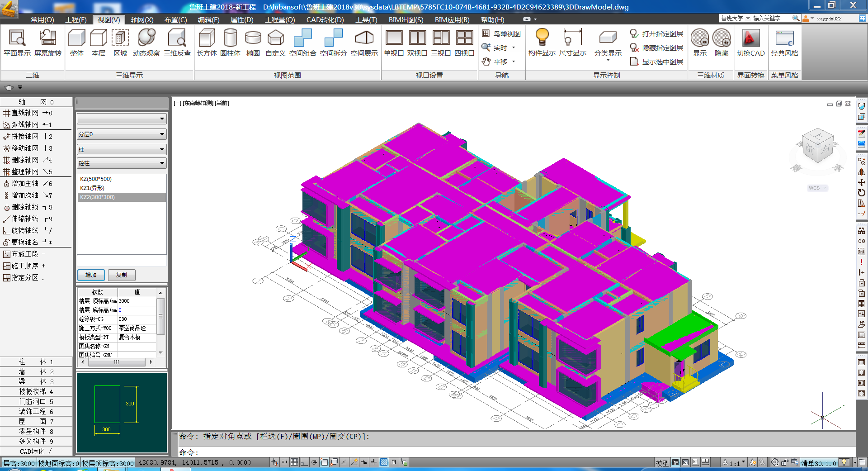The image size is (868, 471).
Task: Toggle the 隐藏 3D material button
Action: 722,38
